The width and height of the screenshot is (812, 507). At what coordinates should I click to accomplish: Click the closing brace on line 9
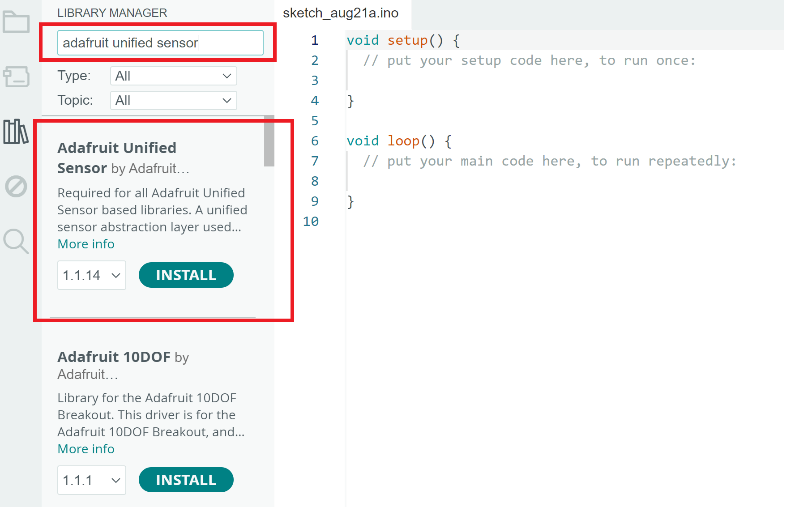click(350, 201)
